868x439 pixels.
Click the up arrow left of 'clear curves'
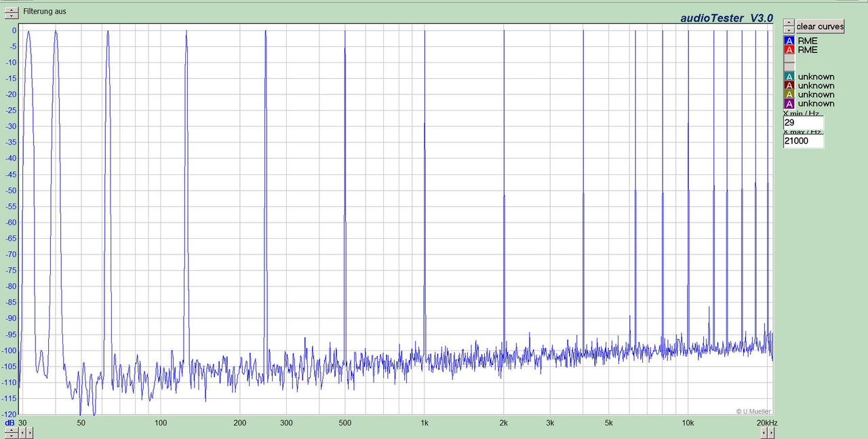(789, 22)
